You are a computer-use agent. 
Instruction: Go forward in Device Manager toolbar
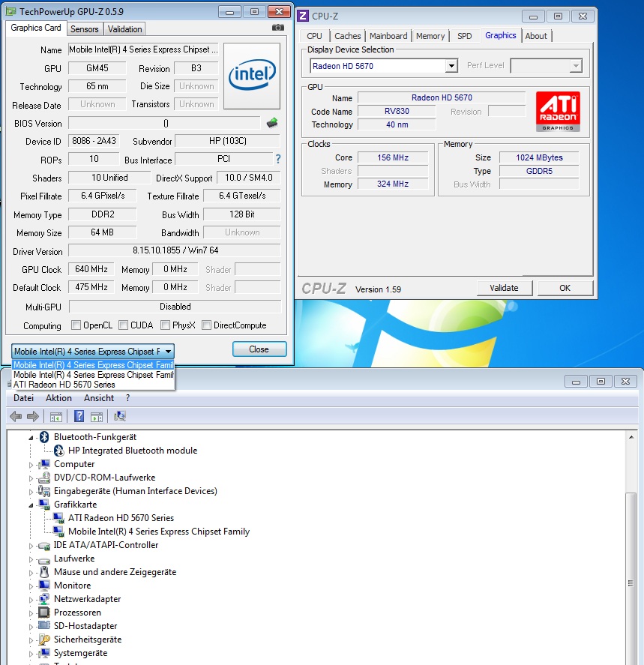[x=33, y=417]
